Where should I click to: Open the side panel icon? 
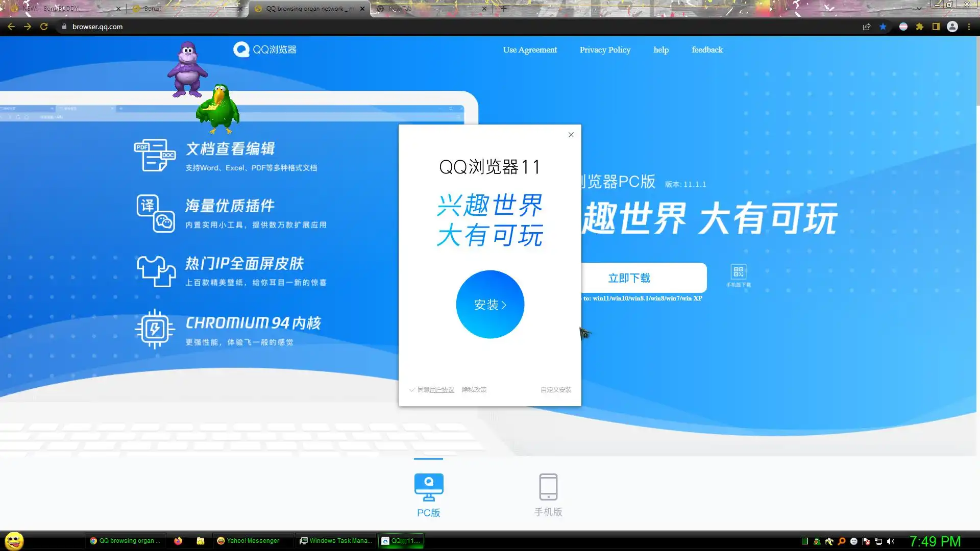pos(936,27)
